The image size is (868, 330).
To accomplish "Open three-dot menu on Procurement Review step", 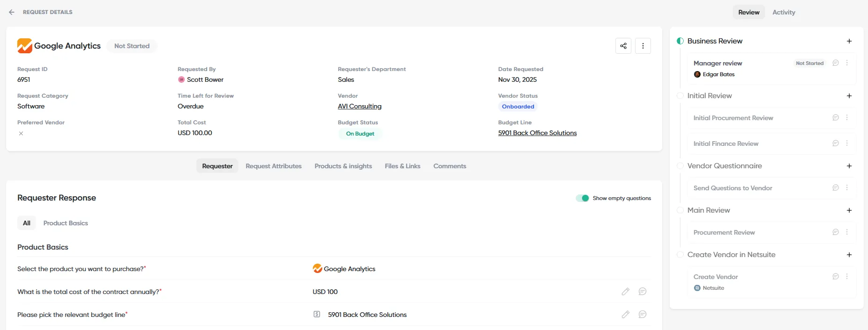I will click(847, 232).
